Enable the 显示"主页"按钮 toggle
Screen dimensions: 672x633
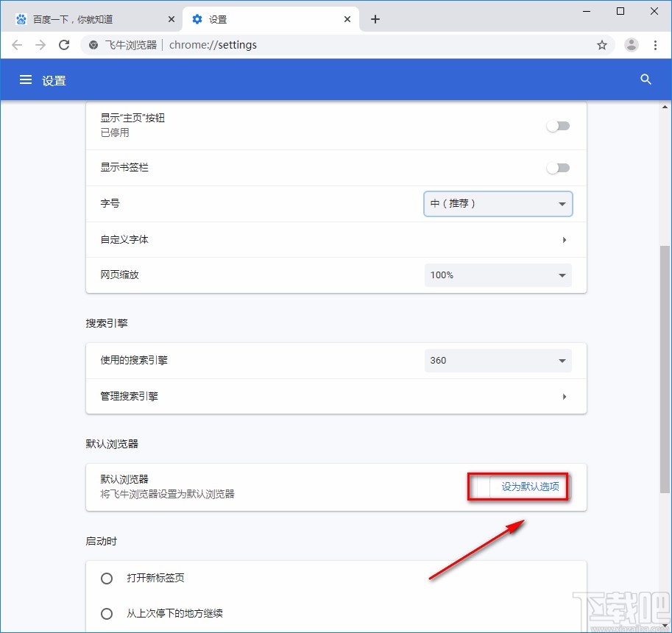(x=558, y=126)
